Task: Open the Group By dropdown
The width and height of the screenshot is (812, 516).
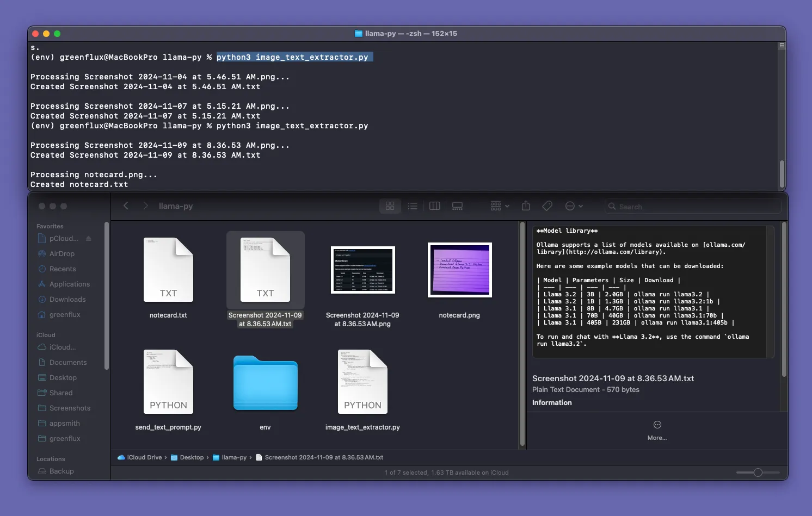Action: click(x=500, y=206)
